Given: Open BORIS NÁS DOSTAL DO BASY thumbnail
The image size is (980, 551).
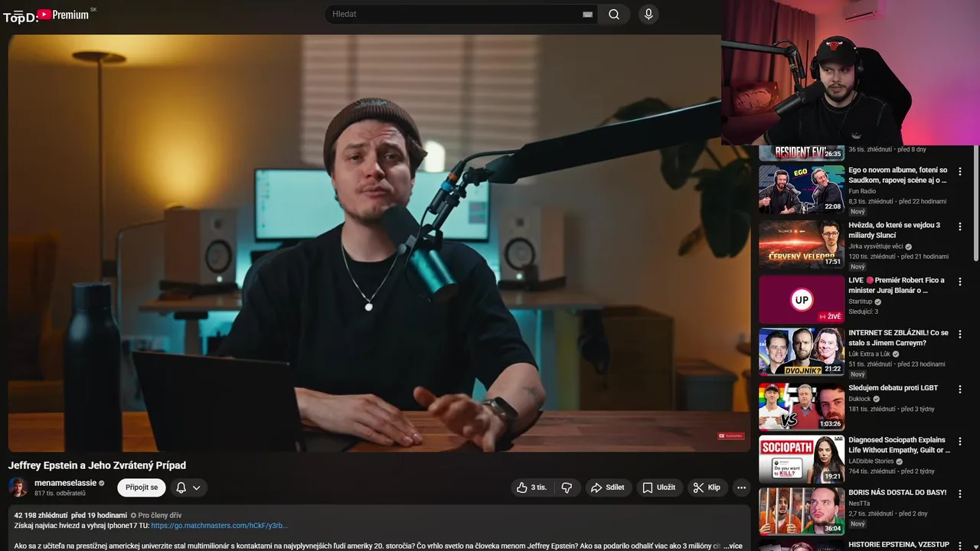Looking at the screenshot, I should tap(802, 511).
